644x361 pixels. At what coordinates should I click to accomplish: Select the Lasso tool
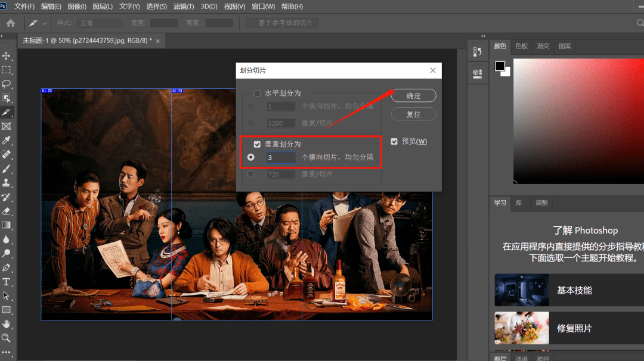click(7, 84)
